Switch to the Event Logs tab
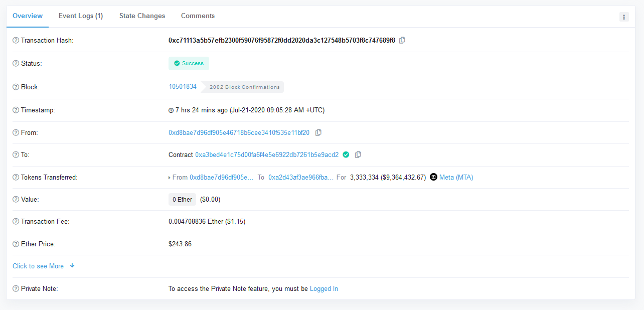Image resolution: width=644 pixels, height=310 pixels. [x=81, y=16]
